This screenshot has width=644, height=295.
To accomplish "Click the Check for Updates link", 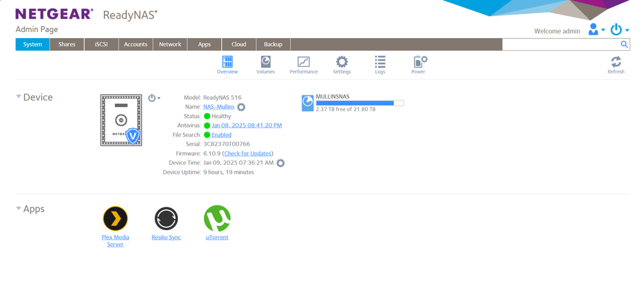I will pos(248,153).
